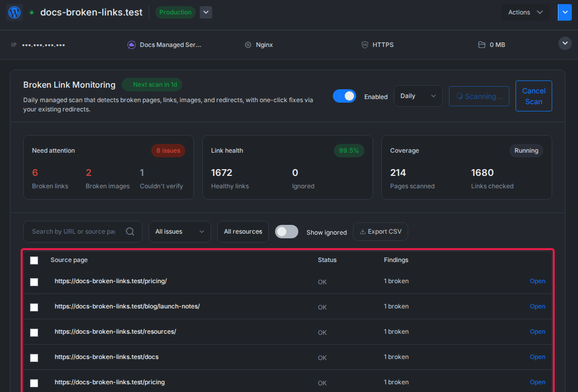
Task: Click the 8 issues red badge
Action: [168, 150]
